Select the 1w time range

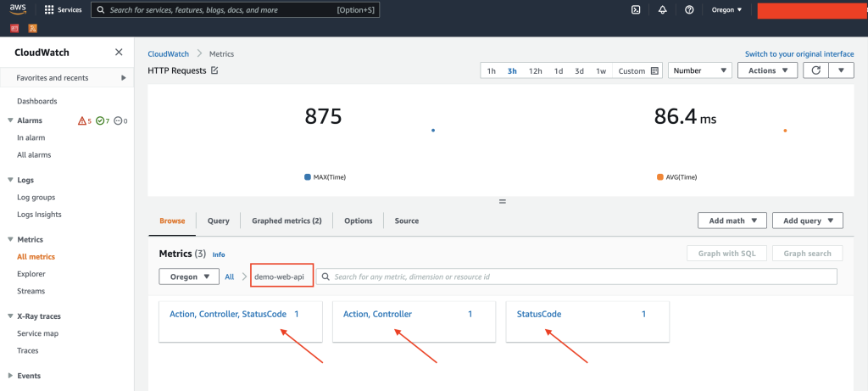coord(601,71)
